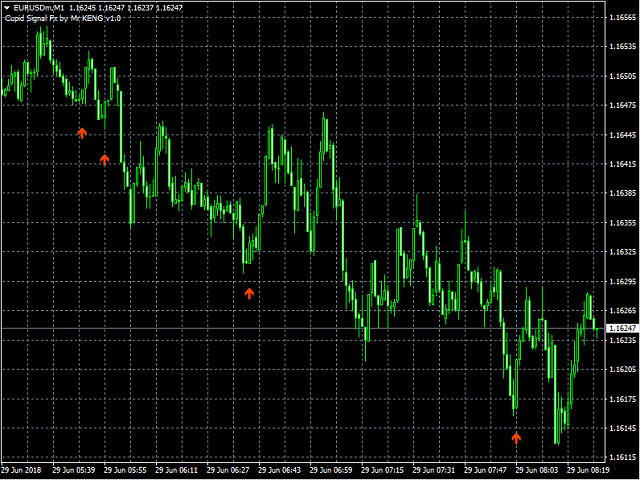Click the 1.16385 price axis label
640x480 pixels.
(622, 193)
